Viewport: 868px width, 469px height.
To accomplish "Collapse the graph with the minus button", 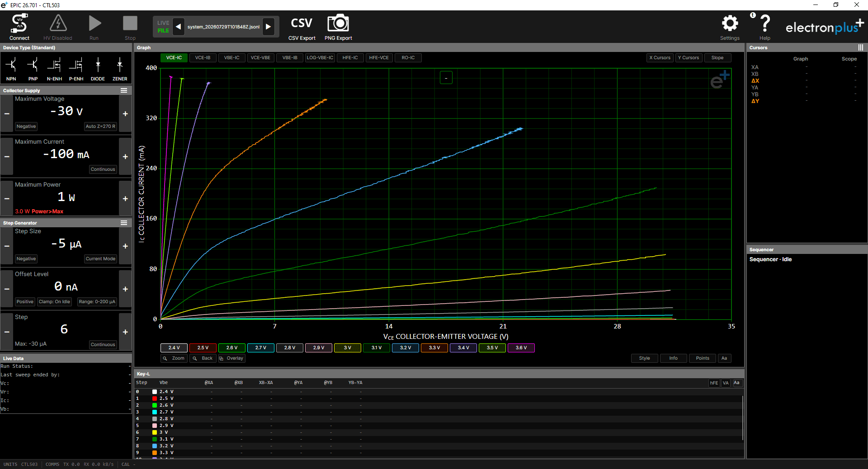I will click(446, 78).
